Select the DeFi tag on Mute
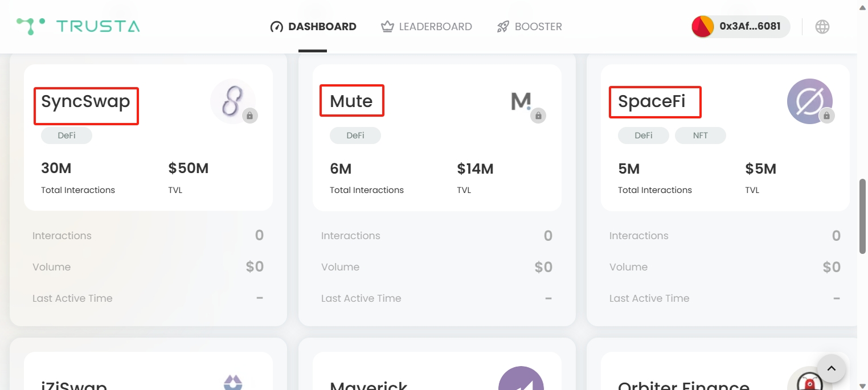The height and width of the screenshot is (390, 868). point(355,136)
